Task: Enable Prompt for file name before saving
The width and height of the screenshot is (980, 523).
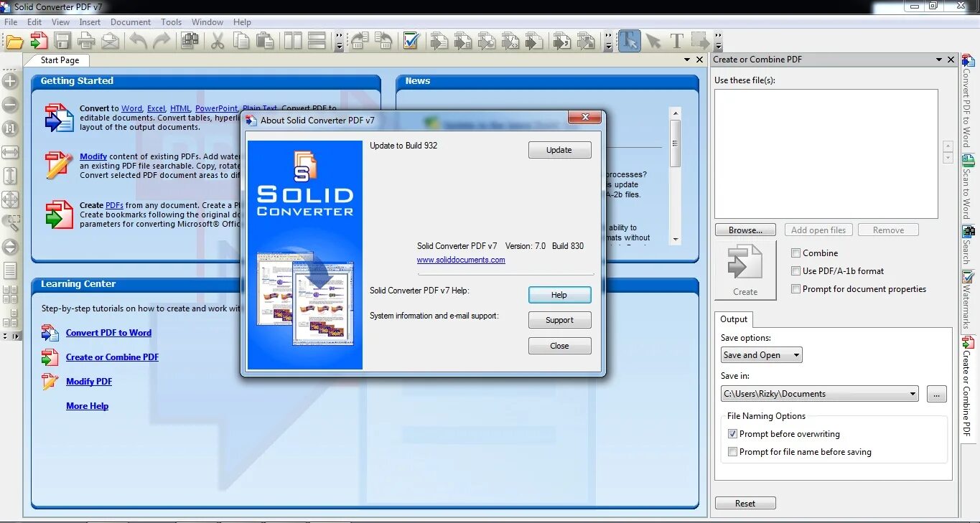Action: [x=732, y=452]
